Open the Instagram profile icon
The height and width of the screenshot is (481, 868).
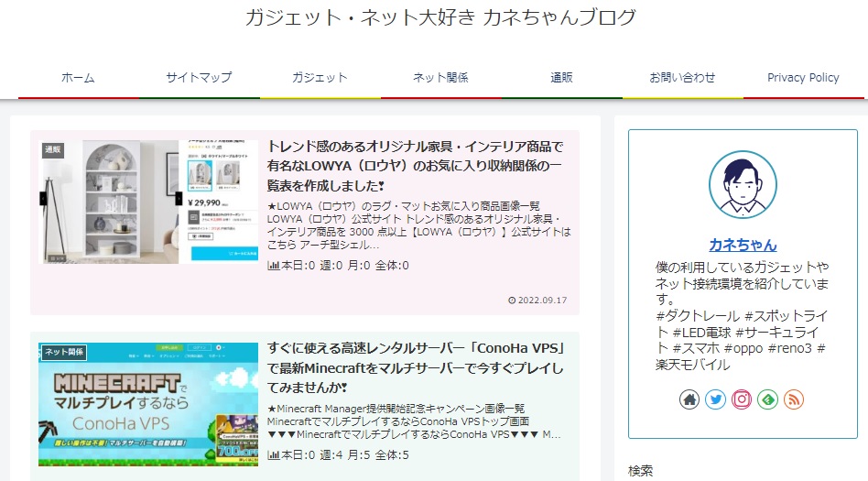coord(742,399)
